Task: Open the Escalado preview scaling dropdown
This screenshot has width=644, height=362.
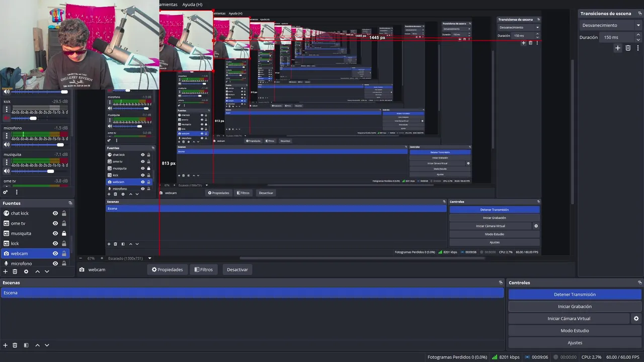Action: [129, 258]
